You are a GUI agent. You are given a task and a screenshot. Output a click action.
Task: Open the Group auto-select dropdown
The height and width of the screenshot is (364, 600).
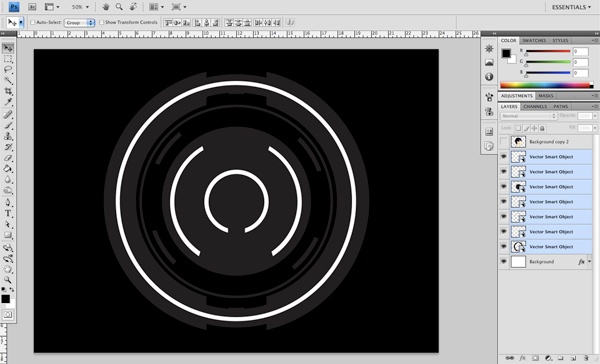(x=80, y=23)
